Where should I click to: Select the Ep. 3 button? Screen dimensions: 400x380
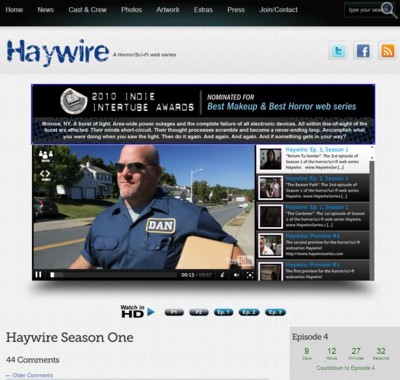[275, 312]
